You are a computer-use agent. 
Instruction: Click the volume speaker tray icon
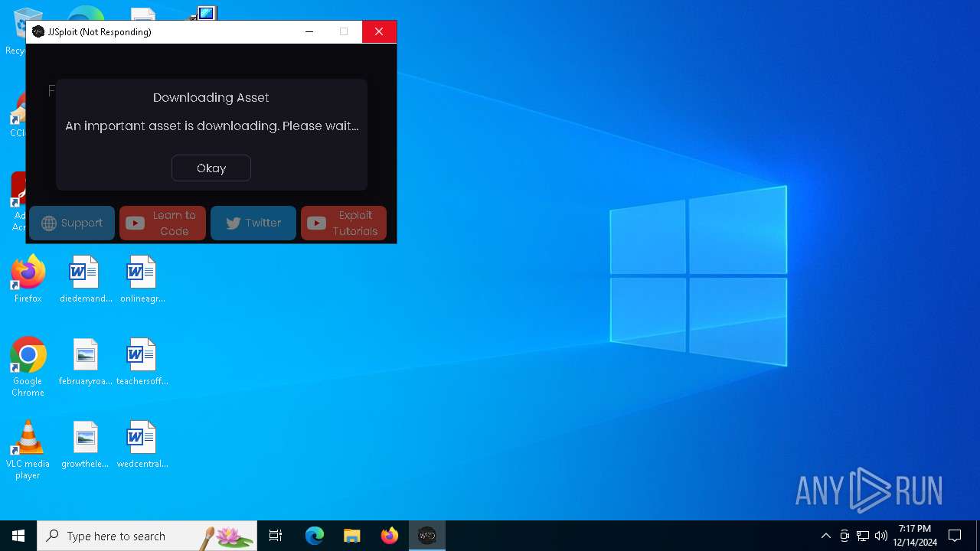pyautogui.click(x=881, y=536)
